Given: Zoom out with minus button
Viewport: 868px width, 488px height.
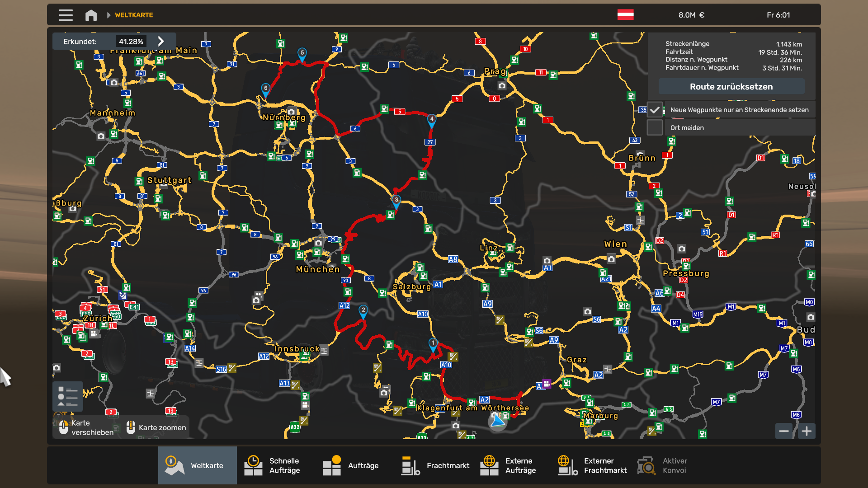Looking at the screenshot, I should coord(784,431).
